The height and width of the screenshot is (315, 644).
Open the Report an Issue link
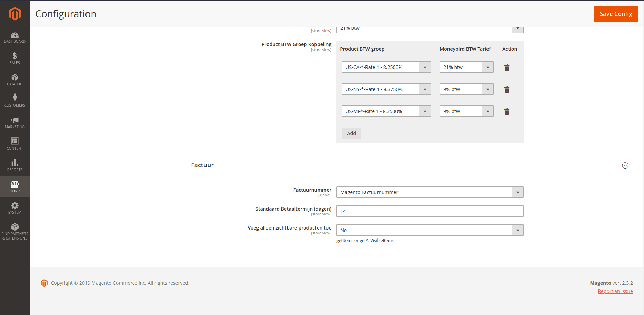(615, 291)
